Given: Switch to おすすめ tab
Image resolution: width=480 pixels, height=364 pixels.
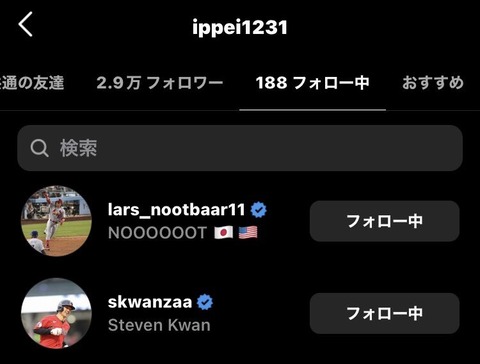Looking at the screenshot, I should tap(433, 83).
